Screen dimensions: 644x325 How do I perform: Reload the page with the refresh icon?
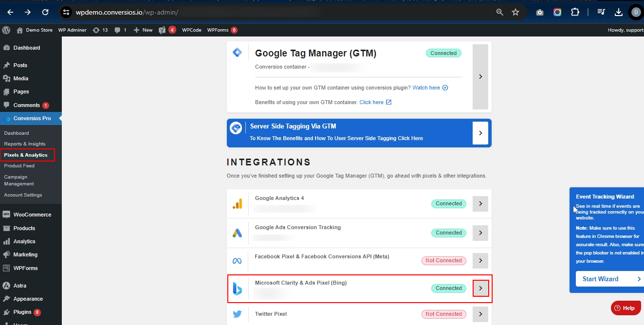(45, 12)
